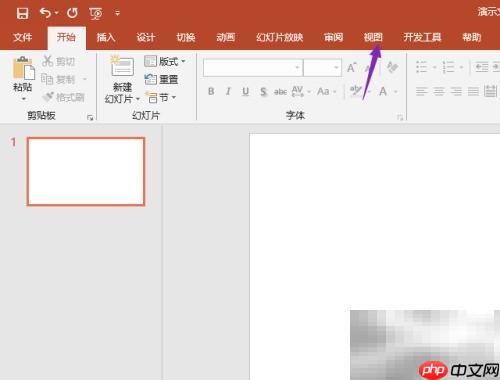
Task: Click the Numbering list icon
Action: click(x=448, y=67)
